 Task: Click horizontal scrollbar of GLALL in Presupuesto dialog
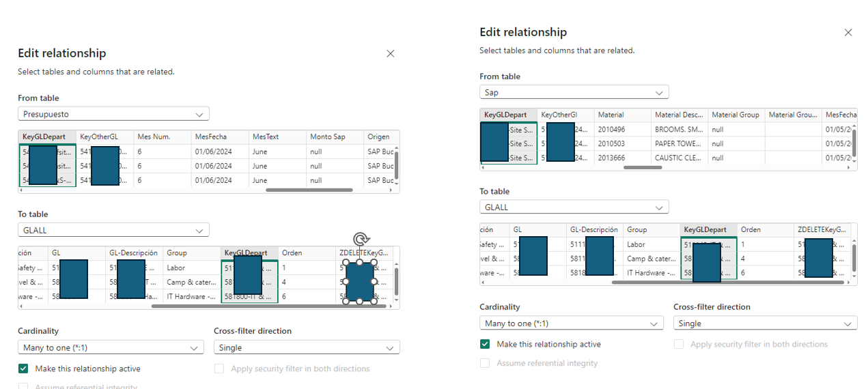269,306
